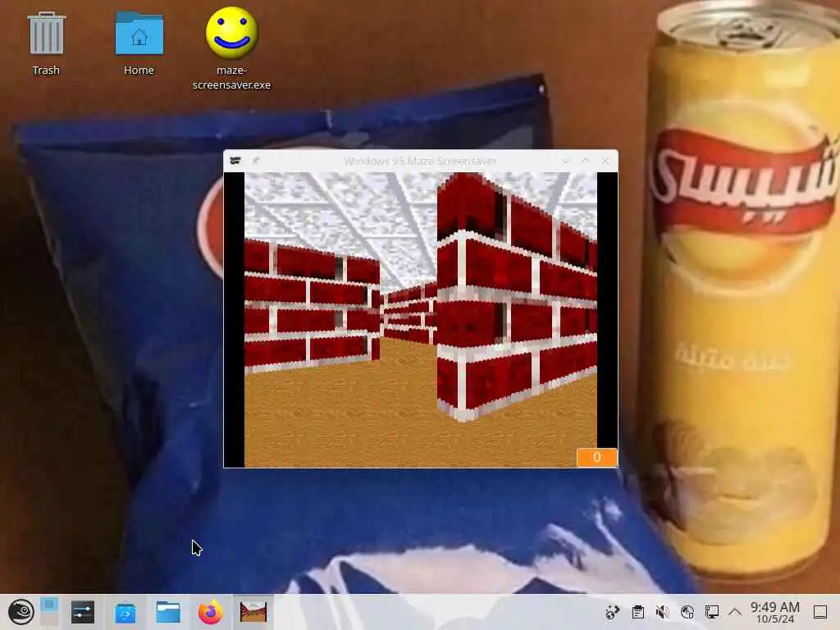Open the virtual desktop pager
This screenshot has width=840, height=630.
[49, 612]
